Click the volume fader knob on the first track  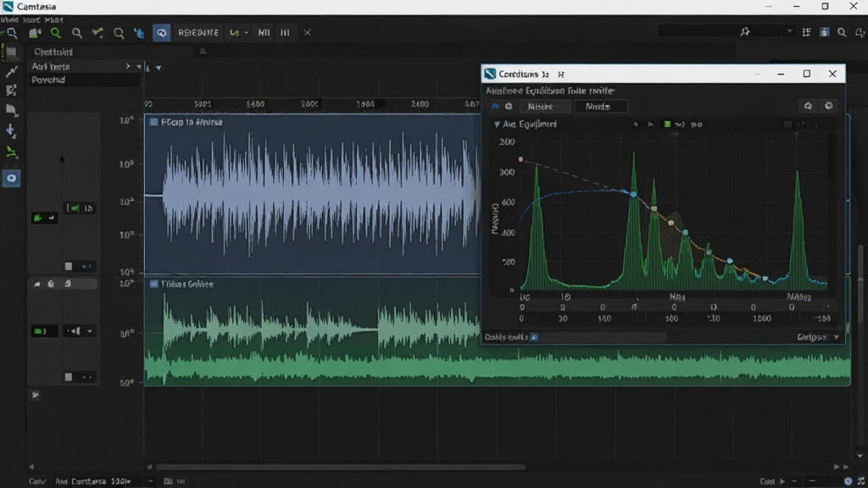[x=63, y=160]
